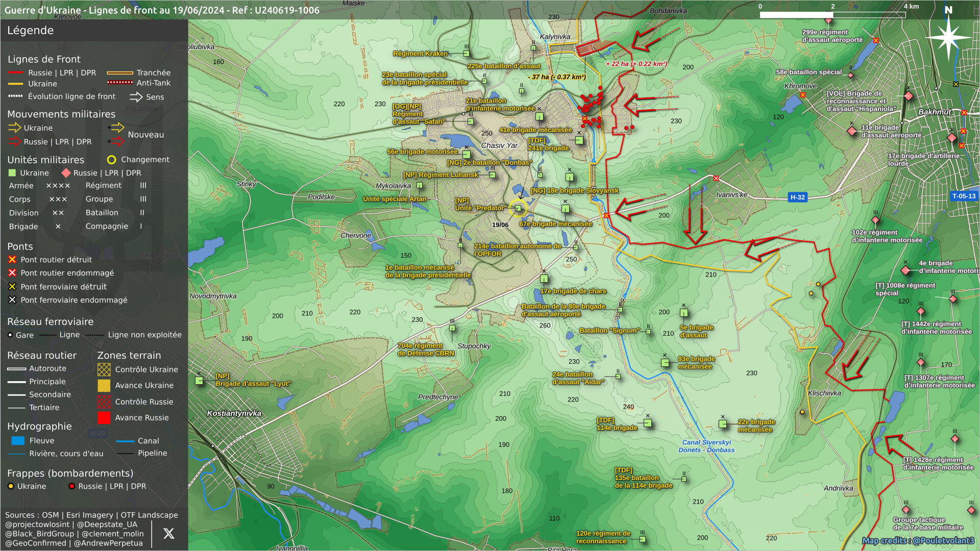Image resolution: width=980 pixels, height=551 pixels.
Task: Click the 93e brigade mécanisée unit marker
Action: point(665,363)
